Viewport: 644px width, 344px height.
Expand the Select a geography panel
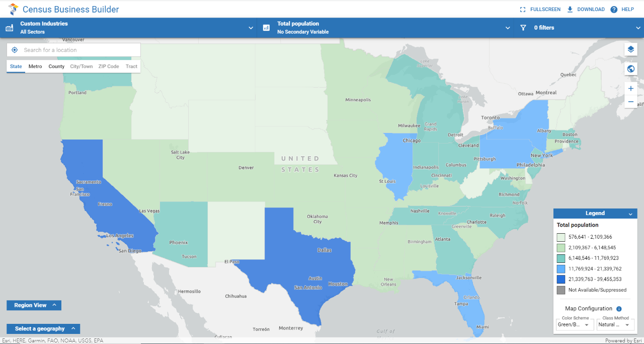[x=43, y=329]
